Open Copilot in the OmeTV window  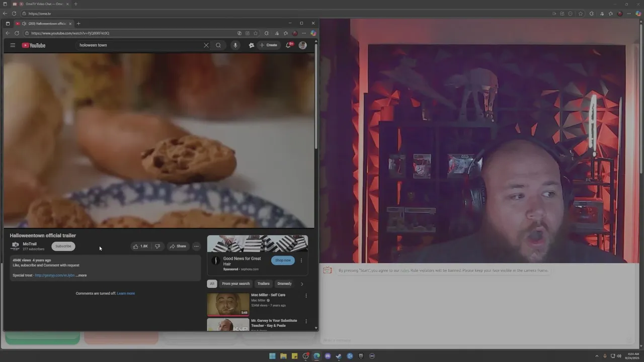click(638, 14)
